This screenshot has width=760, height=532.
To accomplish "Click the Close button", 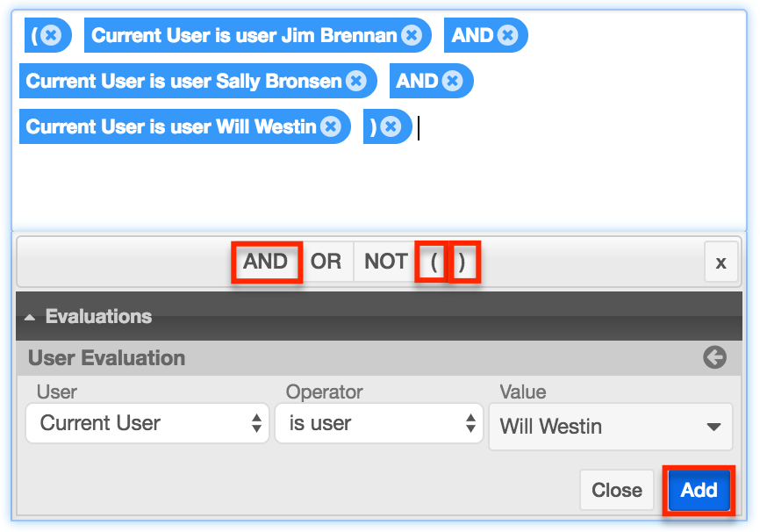I will [x=617, y=491].
